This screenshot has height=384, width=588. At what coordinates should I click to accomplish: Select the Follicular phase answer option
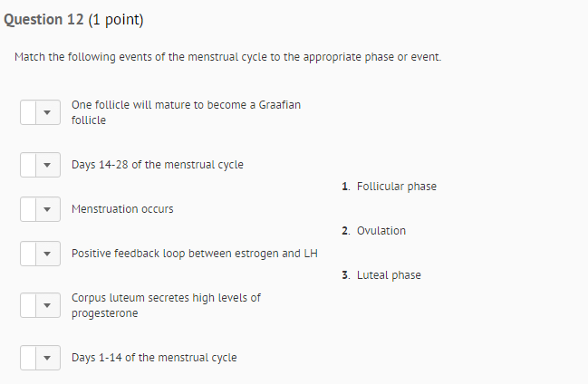tap(396, 187)
